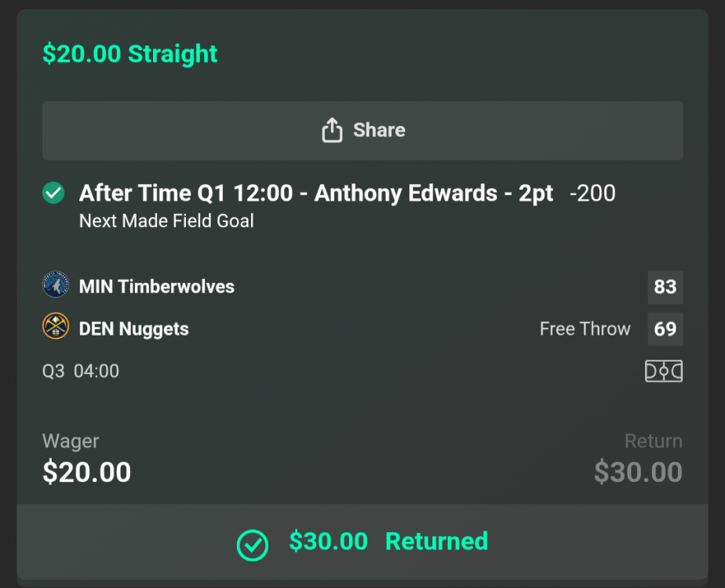Click the DEN Nuggets team name
Image resolution: width=725 pixels, height=588 pixels.
click(133, 328)
